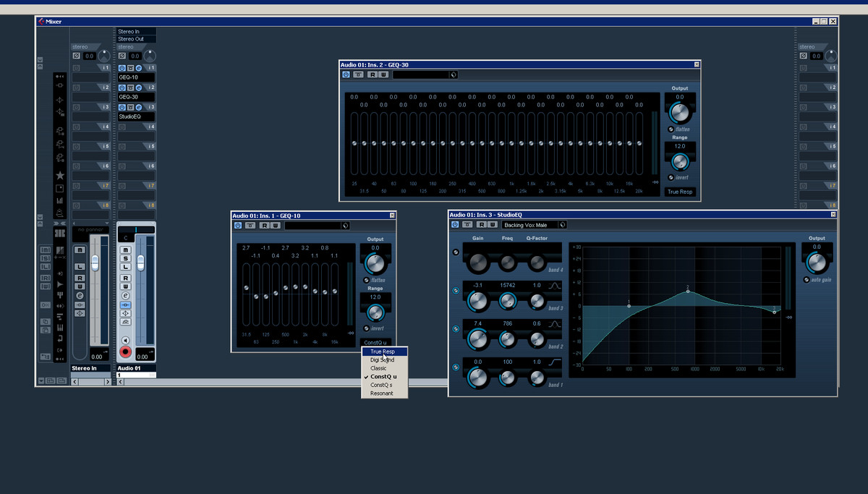Deactivate StudioEQ band 1
Screen dimensions: 868x494
tap(455, 367)
